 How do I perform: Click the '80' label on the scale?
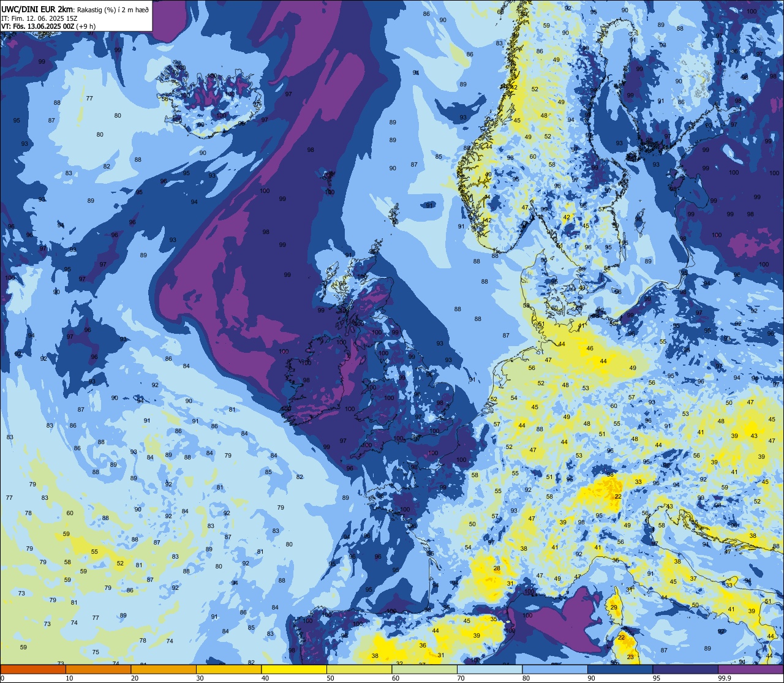pos(526,678)
